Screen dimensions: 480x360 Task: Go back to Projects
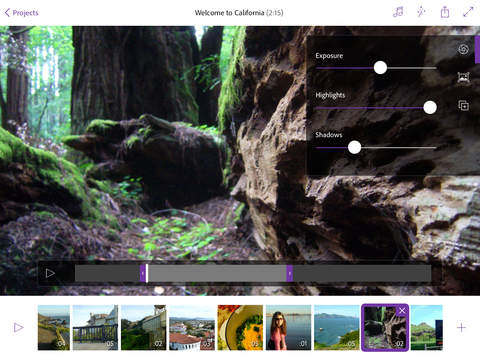click(22, 13)
